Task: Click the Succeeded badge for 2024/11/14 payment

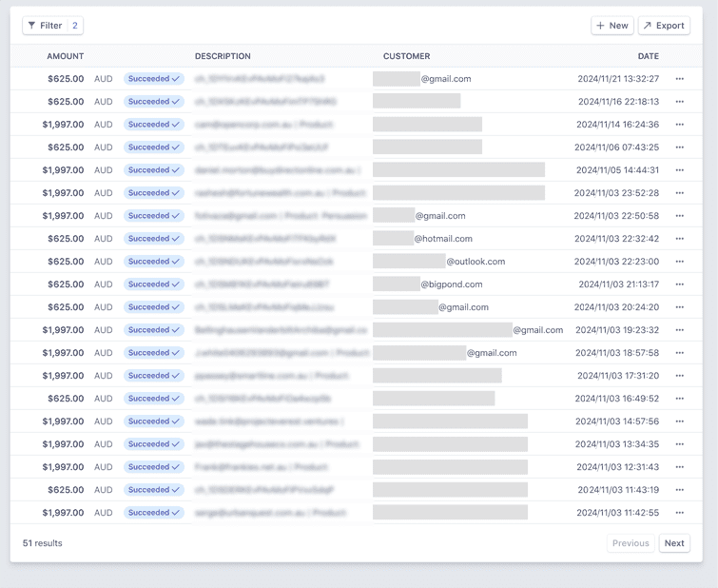Action: (154, 125)
